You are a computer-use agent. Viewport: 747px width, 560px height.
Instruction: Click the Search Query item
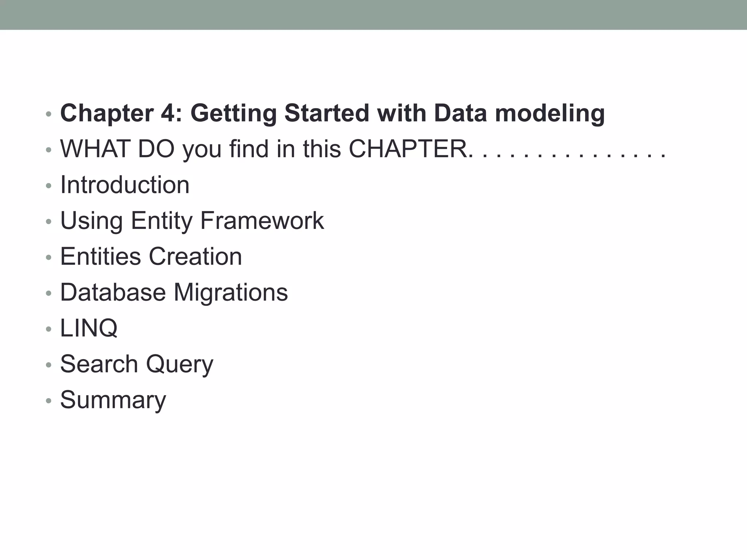136,364
